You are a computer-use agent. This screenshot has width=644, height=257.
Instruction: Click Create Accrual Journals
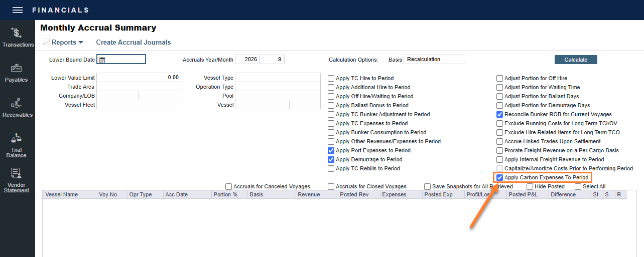click(134, 43)
